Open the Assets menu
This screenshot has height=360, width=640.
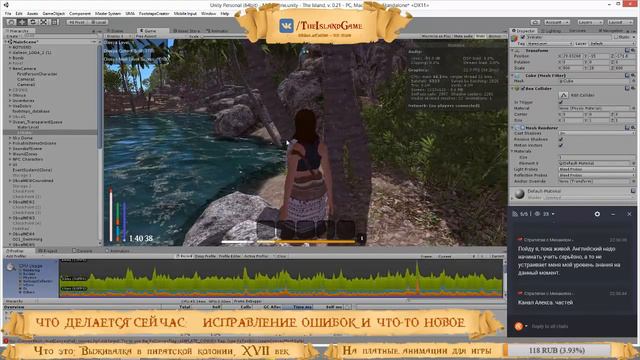(x=32, y=13)
